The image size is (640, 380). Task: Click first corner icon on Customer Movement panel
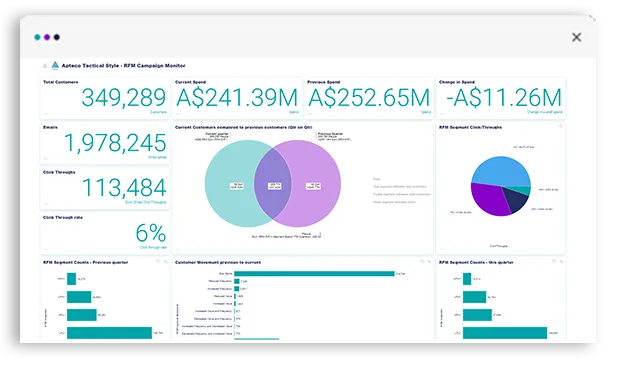(422, 262)
